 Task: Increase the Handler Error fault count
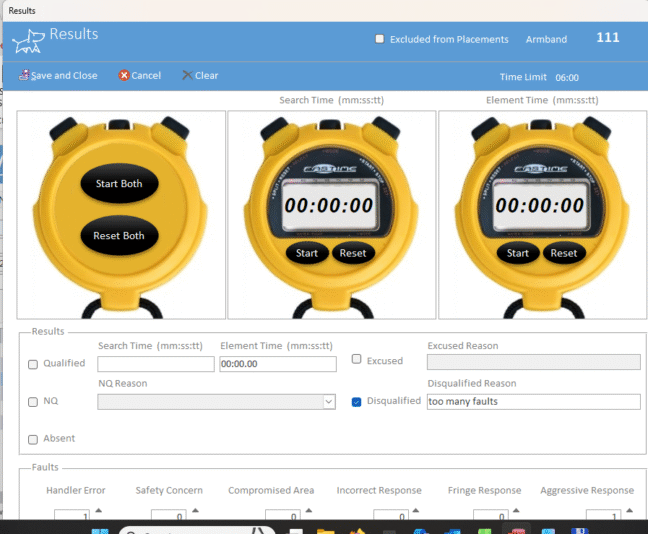pyautogui.click(x=98, y=511)
